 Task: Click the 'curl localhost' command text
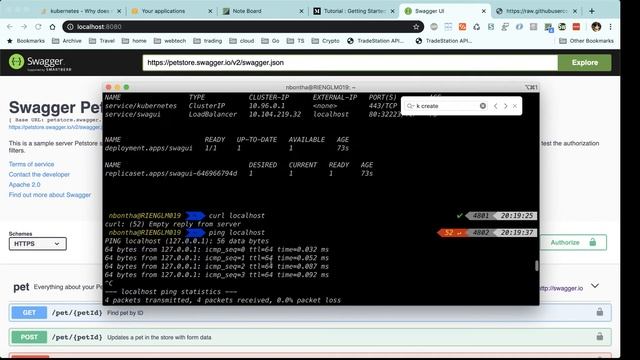(x=237, y=216)
